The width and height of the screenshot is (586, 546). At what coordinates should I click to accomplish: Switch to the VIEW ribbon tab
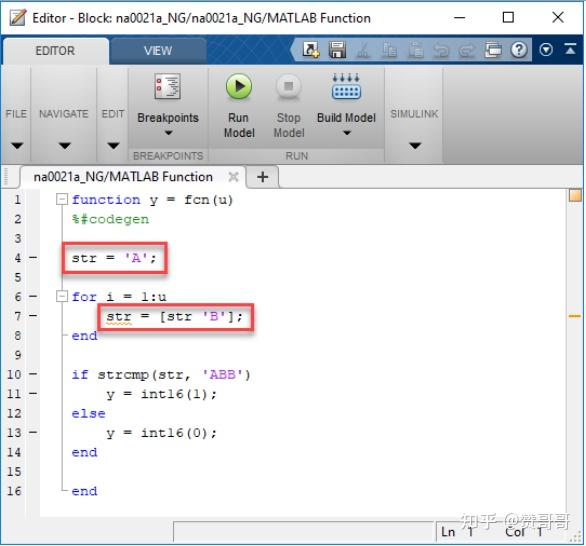click(158, 50)
